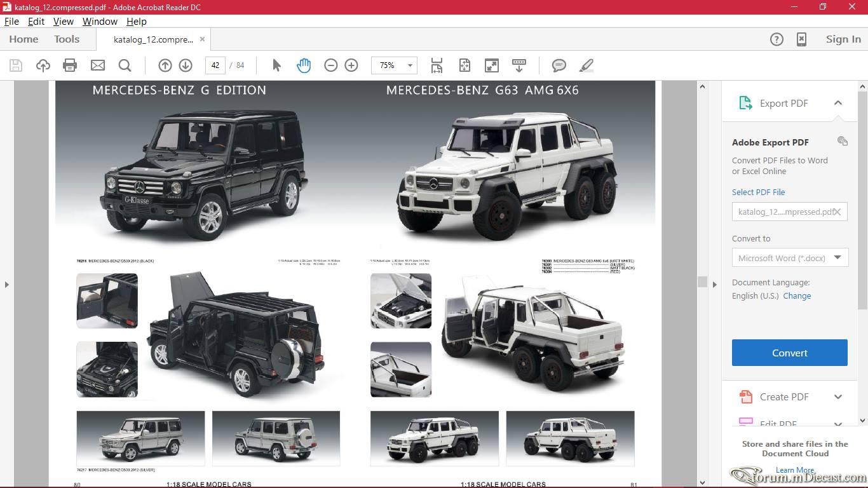Zoom in with the plus icon
Screen dimensions: 868x488
[351, 65]
